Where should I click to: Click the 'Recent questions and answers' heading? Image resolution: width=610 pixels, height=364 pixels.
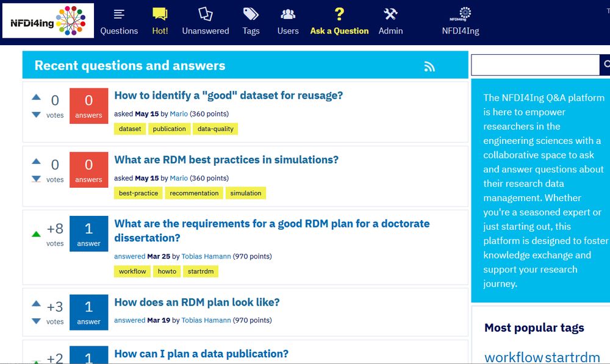pyautogui.click(x=130, y=65)
